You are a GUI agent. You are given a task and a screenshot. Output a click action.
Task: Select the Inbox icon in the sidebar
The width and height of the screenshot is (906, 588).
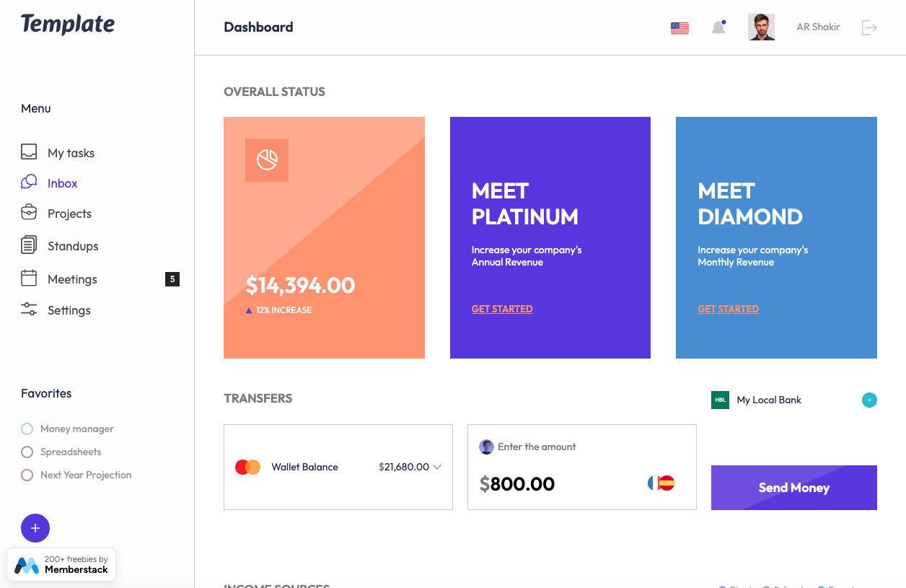tap(28, 183)
